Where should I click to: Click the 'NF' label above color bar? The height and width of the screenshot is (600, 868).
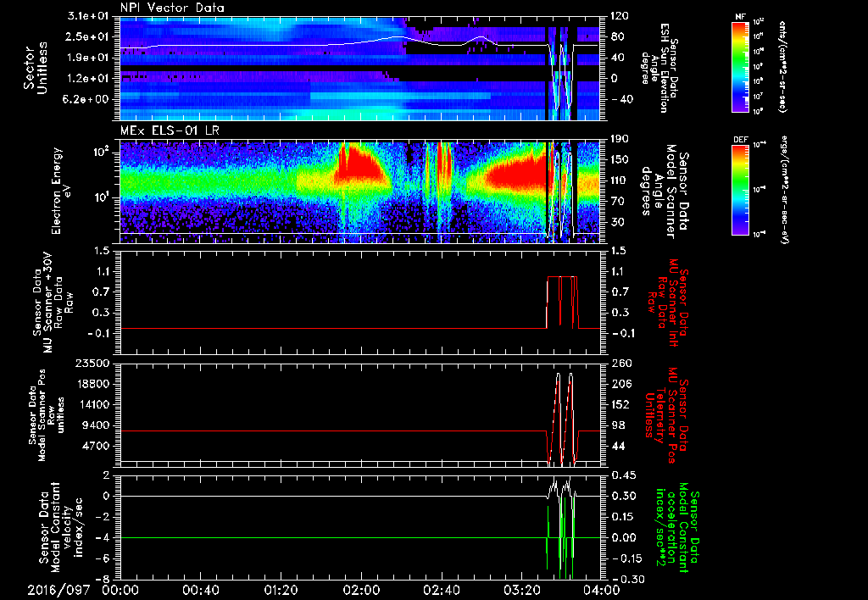pyautogui.click(x=740, y=17)
